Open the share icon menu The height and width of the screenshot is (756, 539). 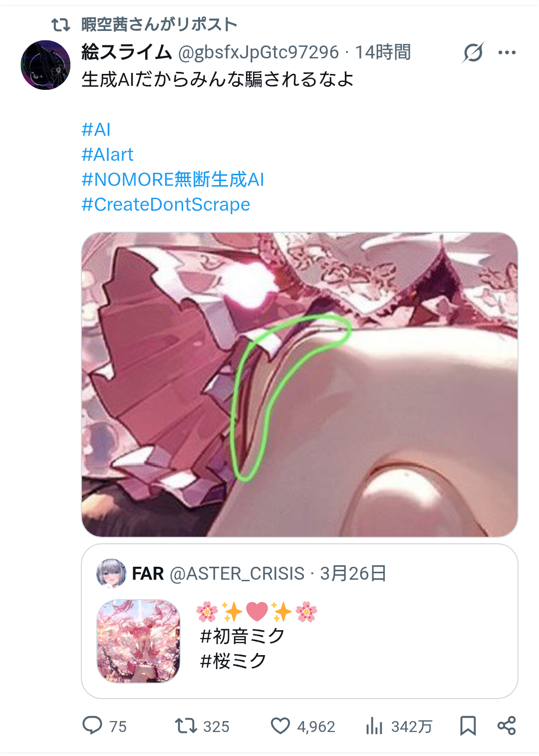507,726
